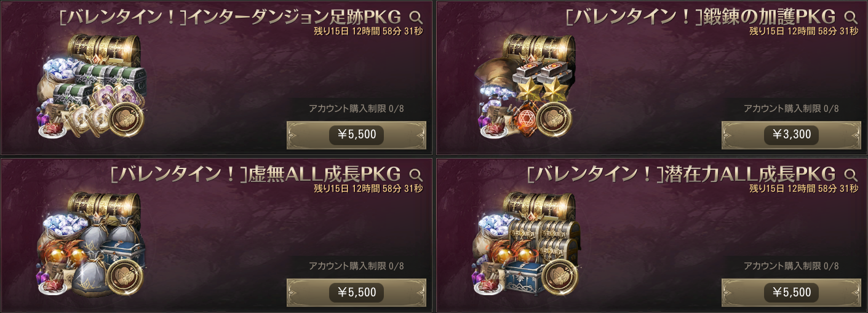Select the [バレンタイン!]潜在力ALL成長PKG title
This screenshot has width=868, height=313.
pos(682,173)
